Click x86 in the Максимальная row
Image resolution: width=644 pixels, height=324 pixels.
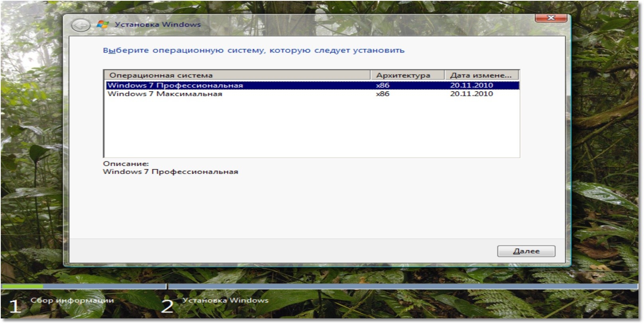click(383, 94)
